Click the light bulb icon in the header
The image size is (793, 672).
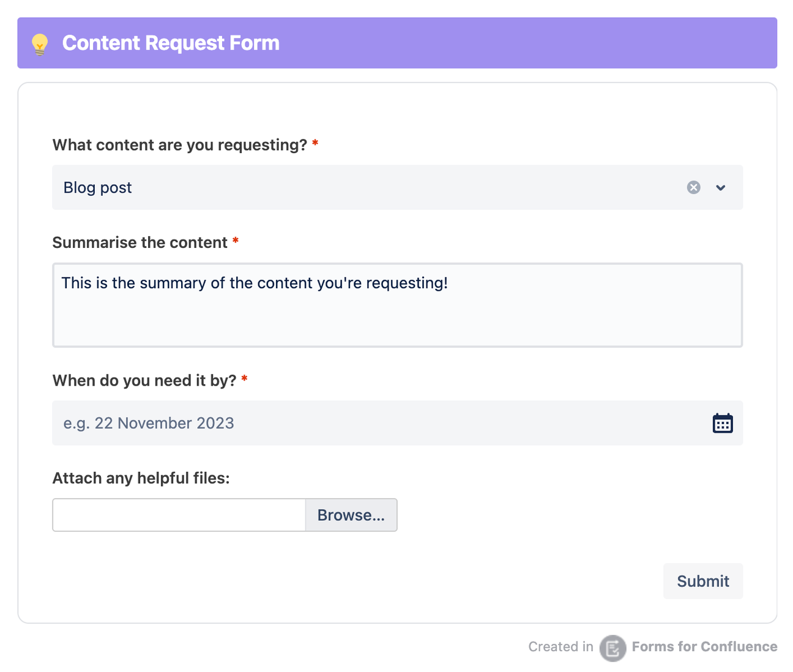click(39, 43)
